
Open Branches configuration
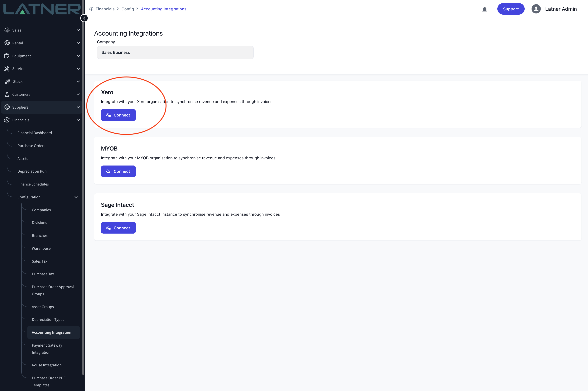[x=40, y=235]
